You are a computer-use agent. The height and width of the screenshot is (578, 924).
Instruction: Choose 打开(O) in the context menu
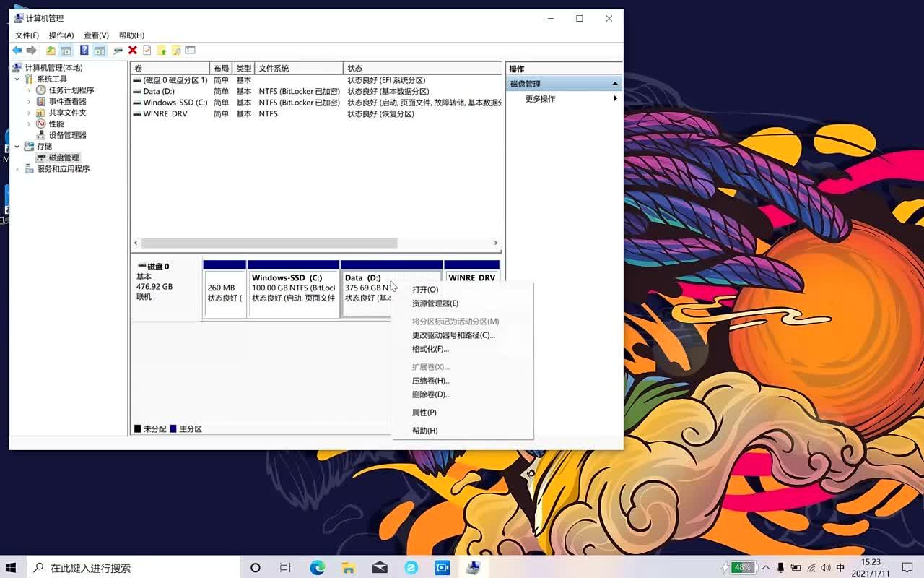click(x=462, y=290)
